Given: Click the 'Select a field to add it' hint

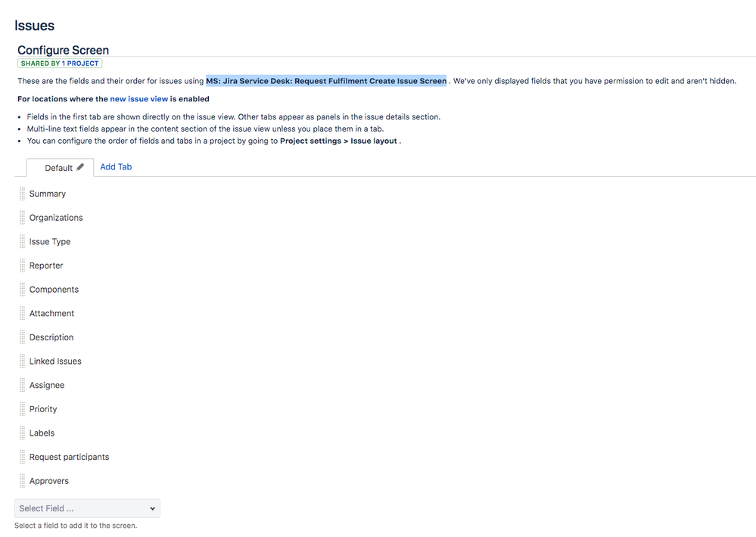Looking at the screenshot, I should click(76, 526).
